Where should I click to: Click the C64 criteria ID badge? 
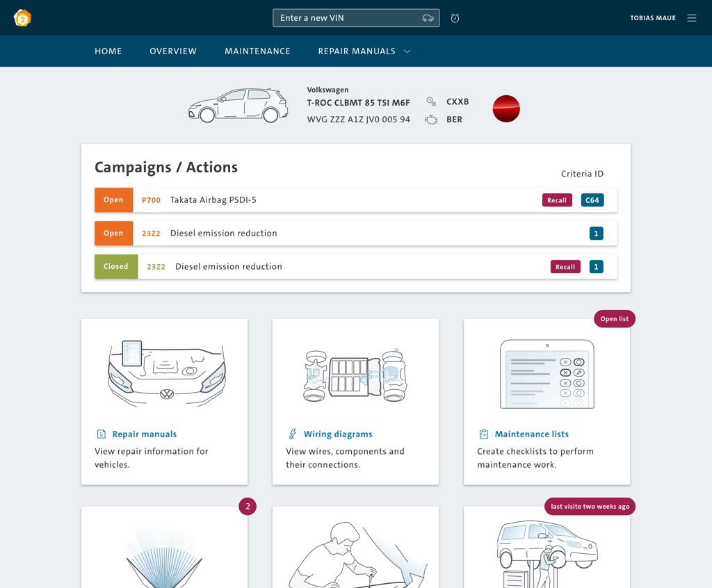(x=592, y=200)
